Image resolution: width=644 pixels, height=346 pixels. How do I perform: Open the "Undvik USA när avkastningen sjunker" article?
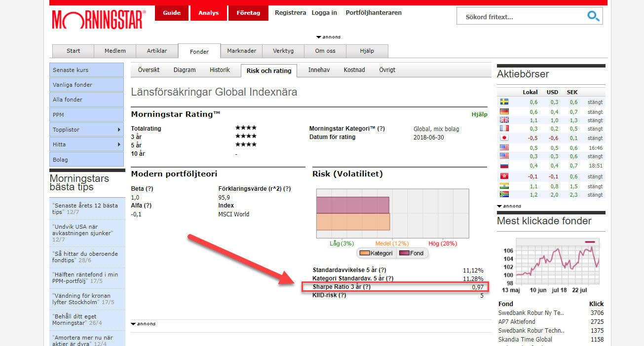82,229
